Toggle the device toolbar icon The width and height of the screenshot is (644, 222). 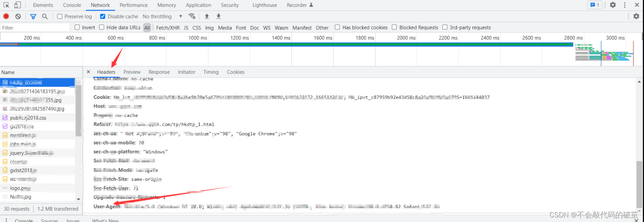[x=18, y=5]
